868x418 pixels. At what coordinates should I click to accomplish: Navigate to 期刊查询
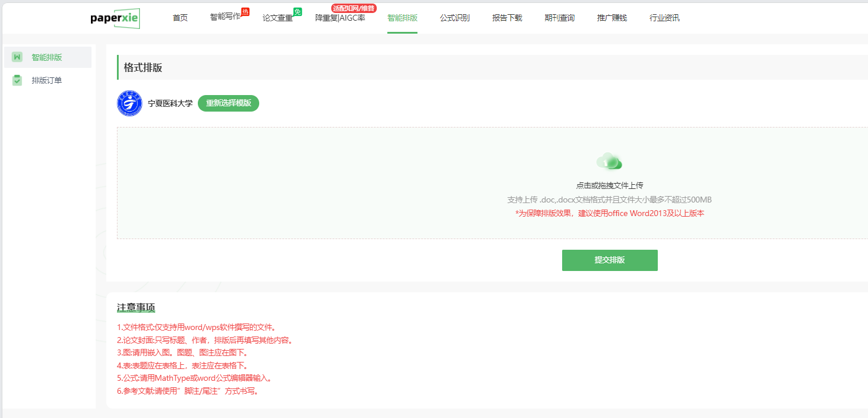coord(559,18)
